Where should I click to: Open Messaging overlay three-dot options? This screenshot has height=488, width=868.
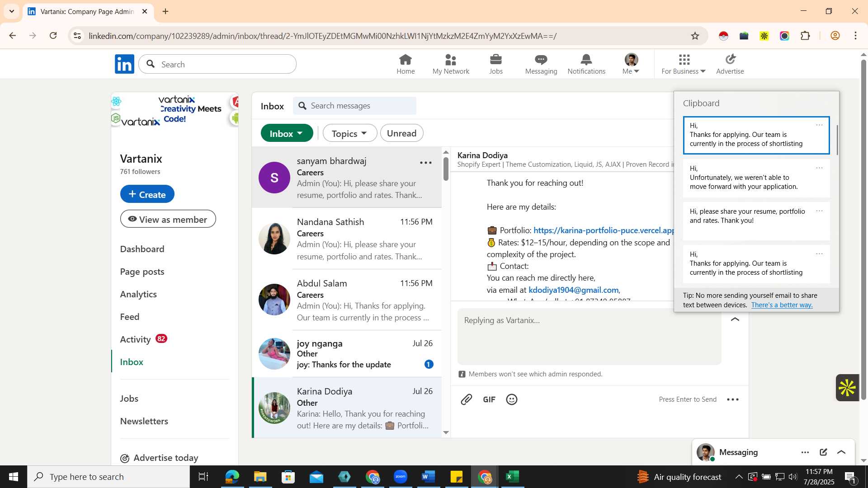pyautogui.click(x=805, y=452)
